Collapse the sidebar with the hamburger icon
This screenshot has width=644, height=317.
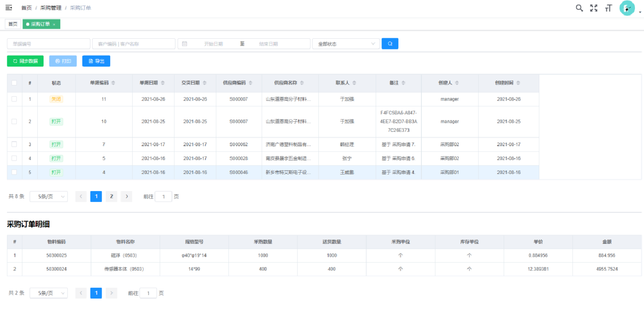(x=9, y=8)
